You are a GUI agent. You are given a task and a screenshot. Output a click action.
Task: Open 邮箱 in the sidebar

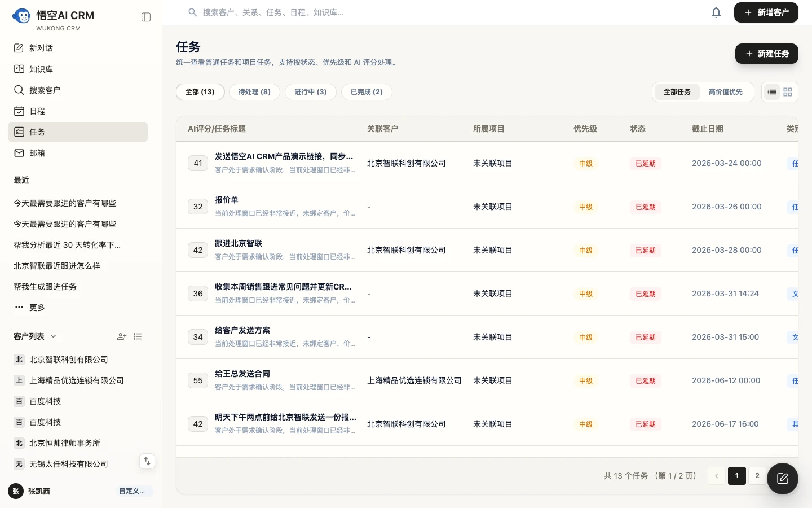coord(78,152)
